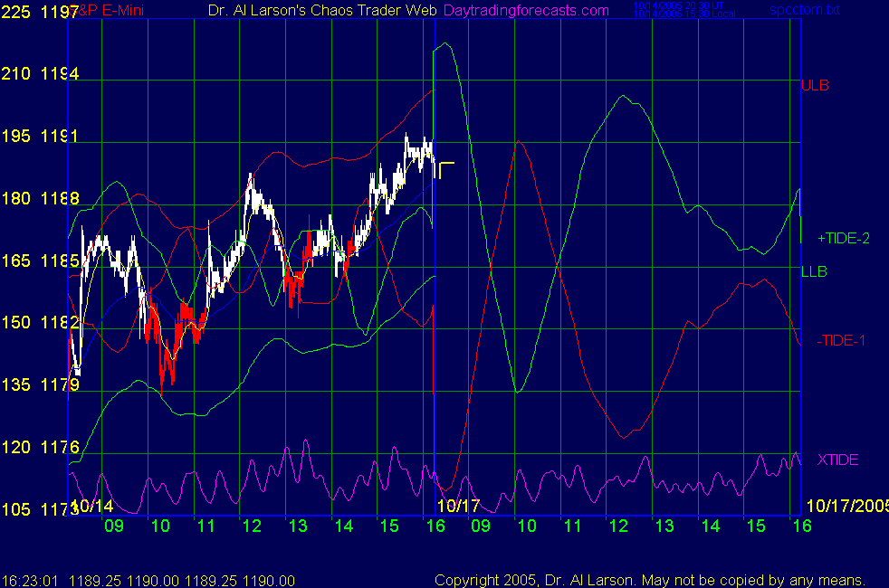Click the 10/14 date label on axis
Viewport: 889px width, 588px height.
tap(91, 506)
